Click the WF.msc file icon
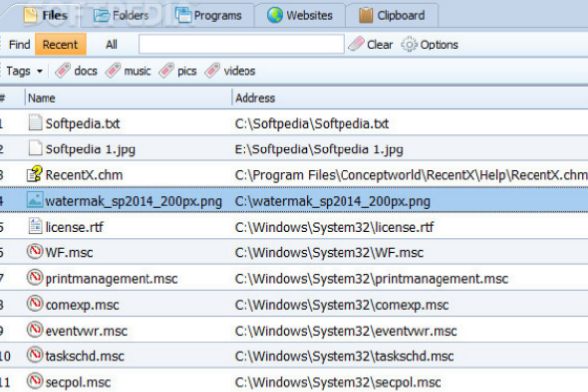 coord(35,251)
